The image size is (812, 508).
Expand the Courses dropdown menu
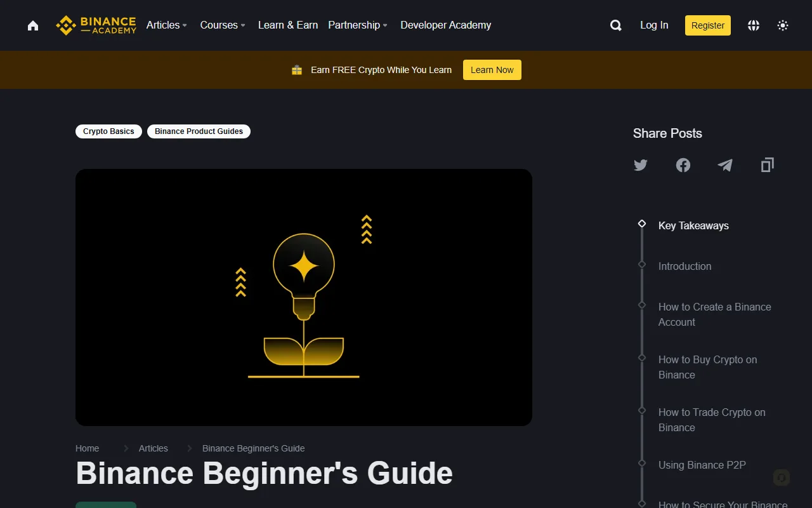(x=223, y=25)
